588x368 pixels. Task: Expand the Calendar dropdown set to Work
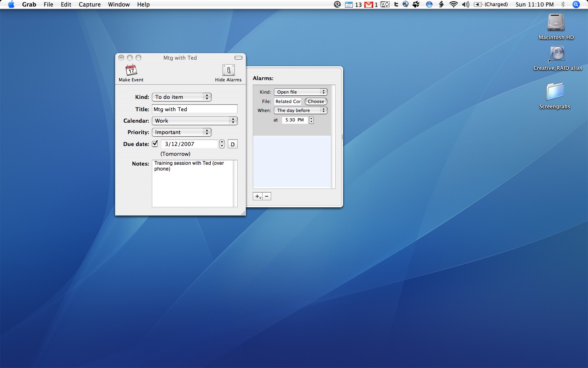click(x=194, y=121)
